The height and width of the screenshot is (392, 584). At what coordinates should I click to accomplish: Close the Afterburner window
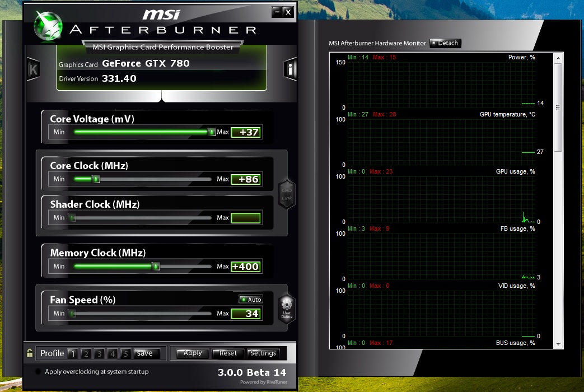[x=288, y=12]
